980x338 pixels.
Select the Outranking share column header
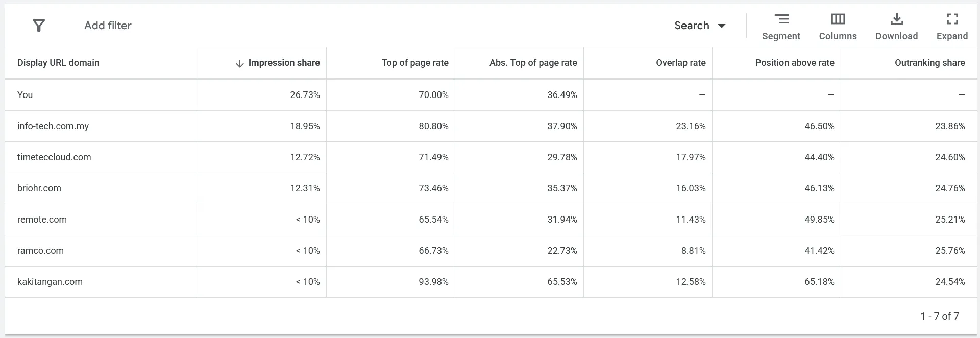929,63
